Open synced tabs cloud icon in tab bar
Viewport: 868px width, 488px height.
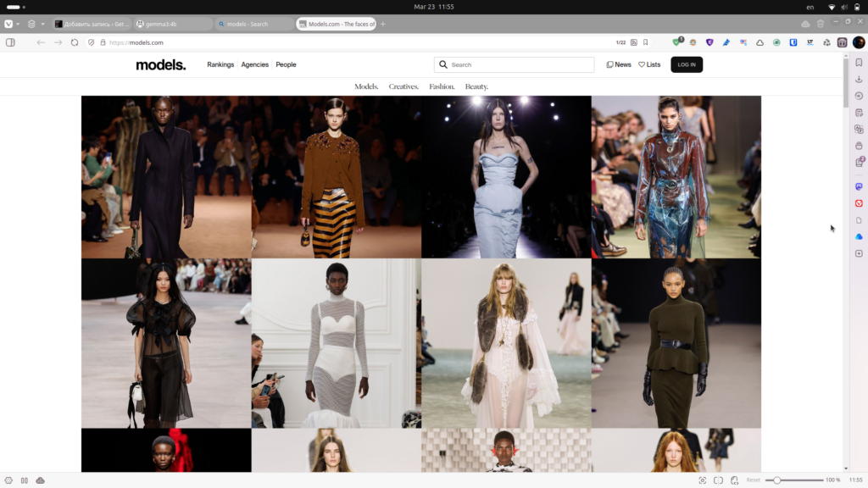click(805, 24)
